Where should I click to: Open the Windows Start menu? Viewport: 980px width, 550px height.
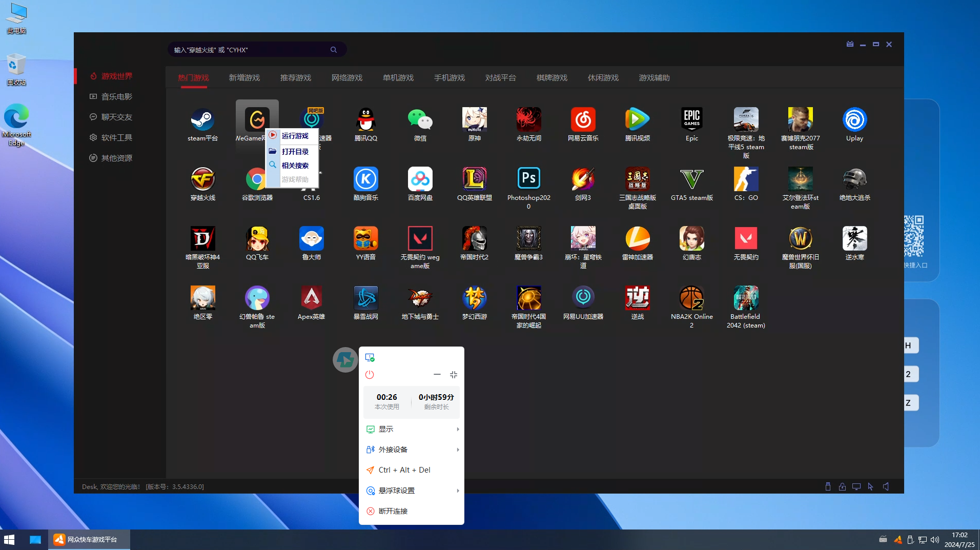pyautogui.click(x=9, y=539)
